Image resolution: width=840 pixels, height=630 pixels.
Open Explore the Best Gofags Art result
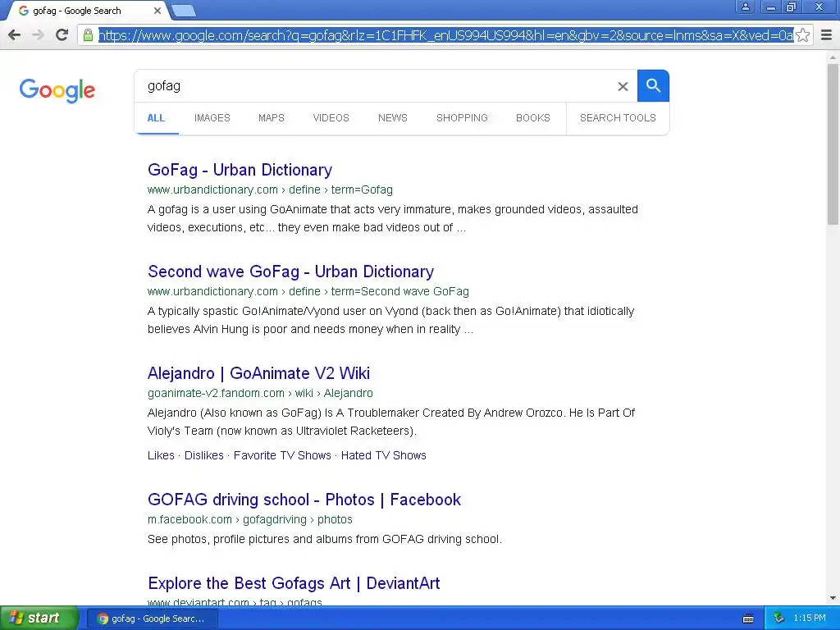[x=294, y=583]
